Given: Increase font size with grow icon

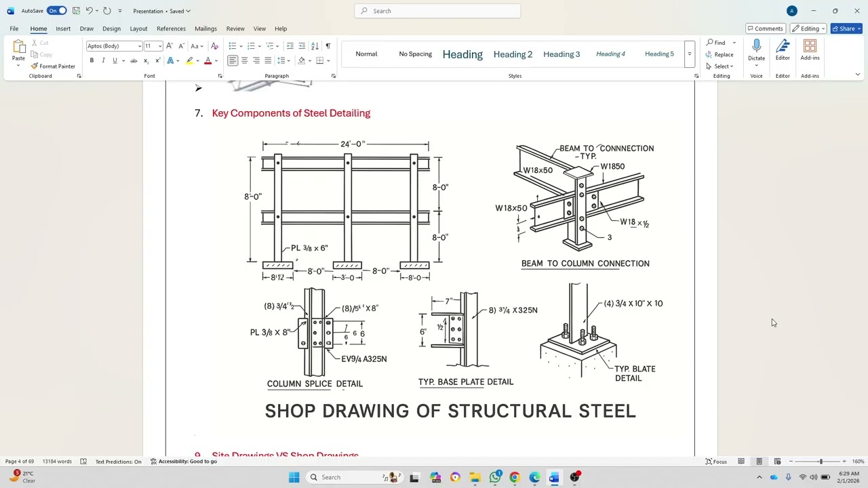Looking at the screenshot, I should pos(170,46).
